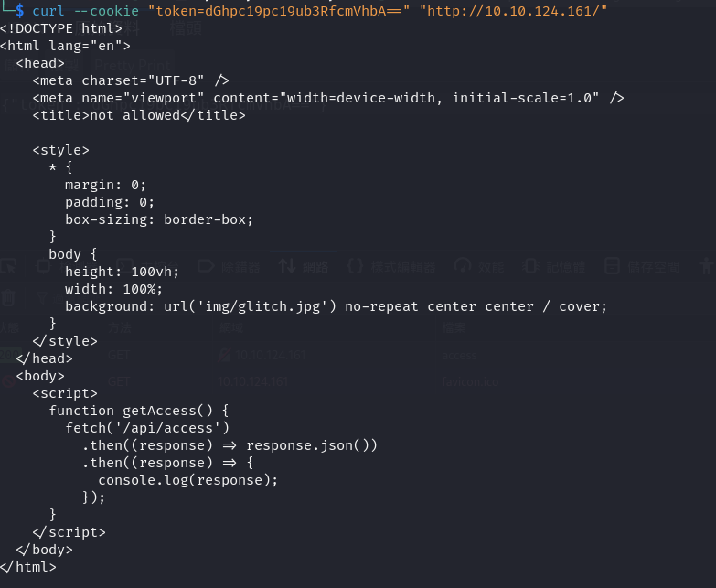Click the DOCTYPE html declaration line
Viewport: 716px width, 588px height.
click(x=61, y=27)
